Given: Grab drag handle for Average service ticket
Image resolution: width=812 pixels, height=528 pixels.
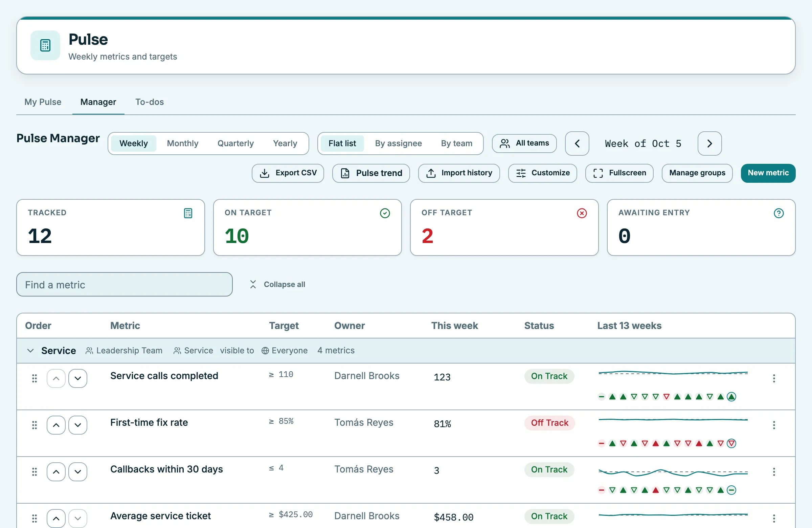Looking at the screenshot, I should pos(35,519).
